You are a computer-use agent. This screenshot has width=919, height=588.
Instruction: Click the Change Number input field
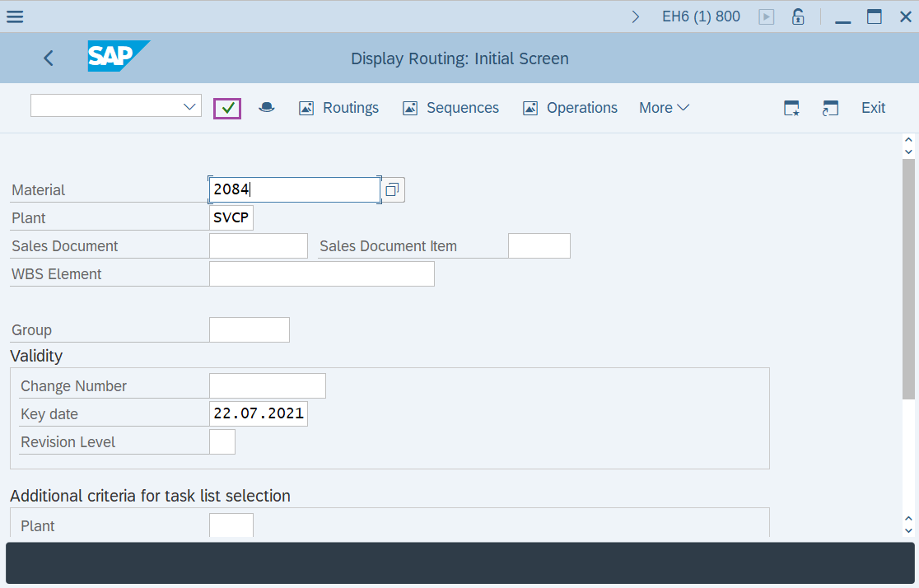click(x=267, y=385)
